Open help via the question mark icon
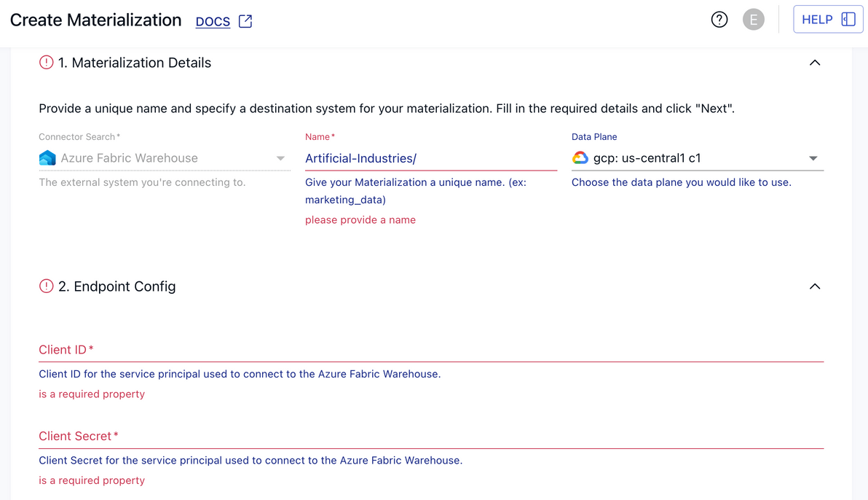 coord(719,19)
